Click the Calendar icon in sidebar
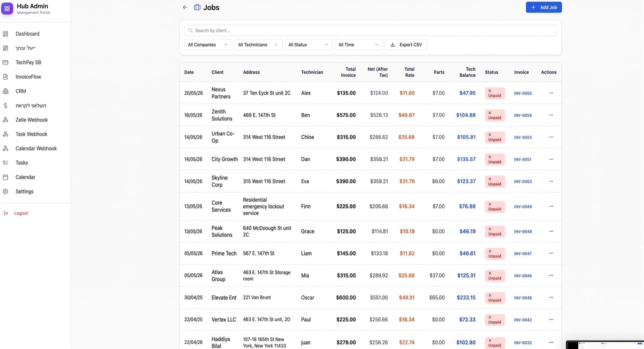The width and height of the screenshot is (644, 349). coord(5,177)
